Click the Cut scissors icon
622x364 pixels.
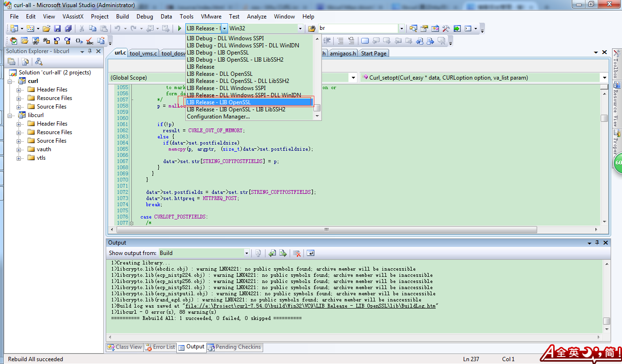click(x=82, y=28)
